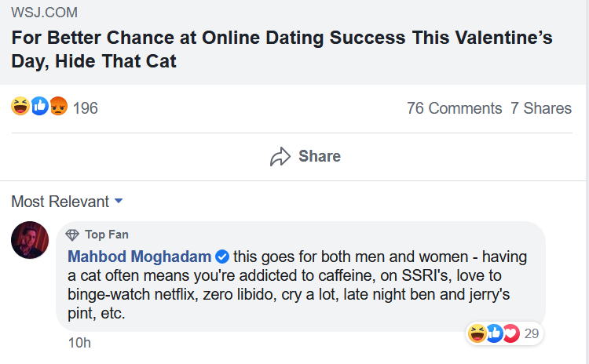Click the Top Fan diamond badge icon
This screenshot has height=364, width=589.
pyautogui.click(x=73, y=234)
